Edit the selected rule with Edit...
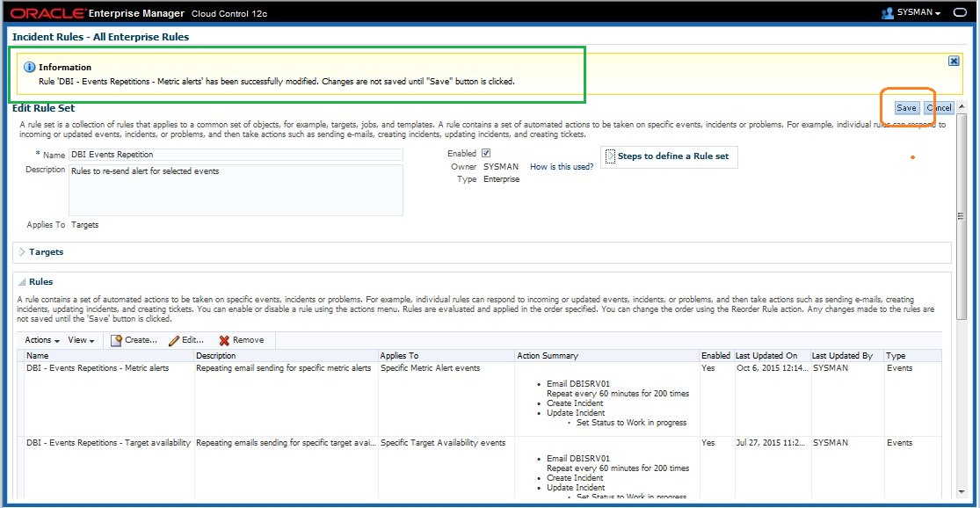 [x=186, y=340]
